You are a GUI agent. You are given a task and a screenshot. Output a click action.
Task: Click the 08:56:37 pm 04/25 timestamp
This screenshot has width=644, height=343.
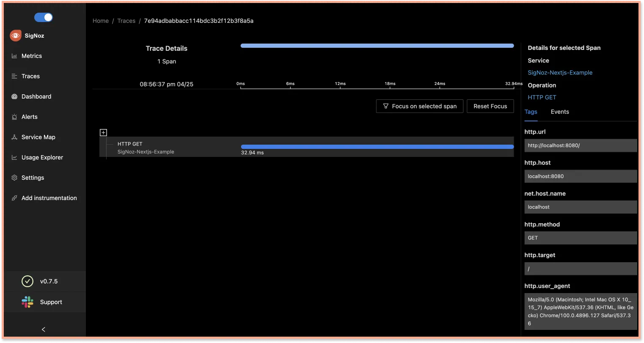[x=167, y=84]
